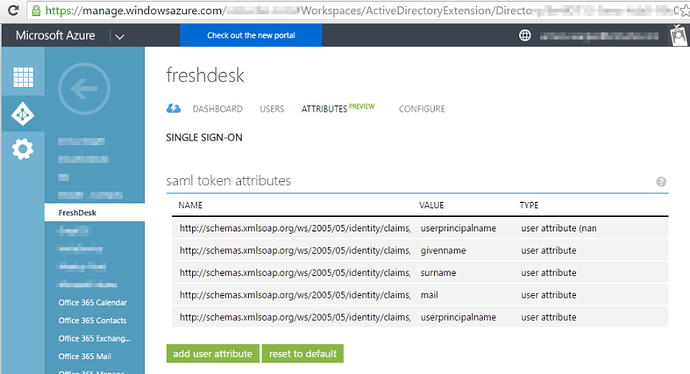
Task: Open the account avatar icon
Action: [678, 35]
